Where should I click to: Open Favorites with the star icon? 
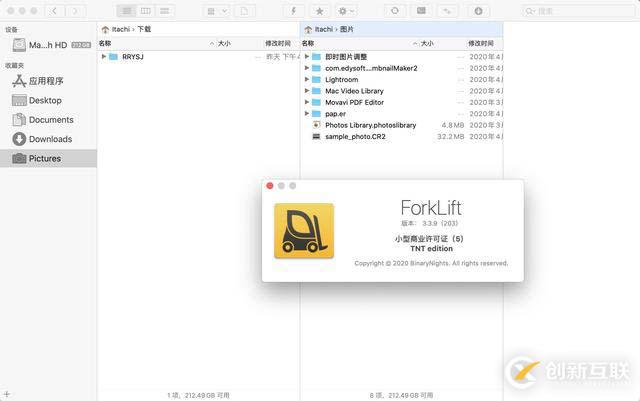click(x=320, y=11)
